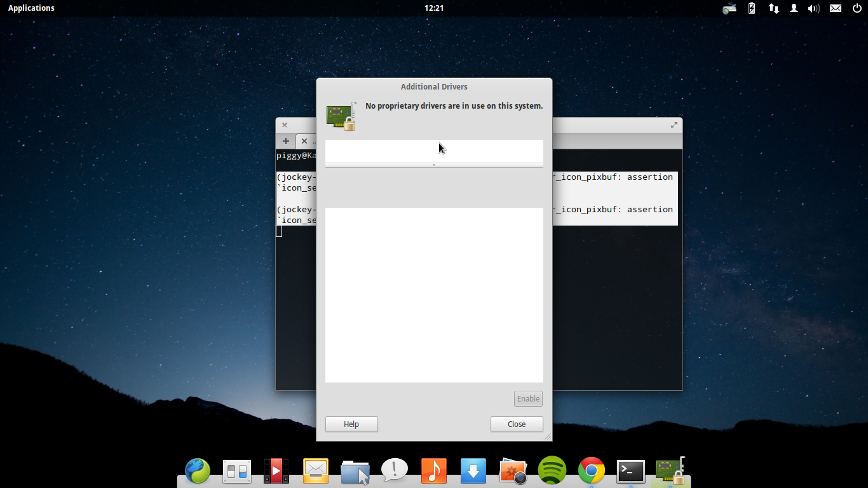Add a new terminal tab with the plus button
Screen dimensions: 868x488
(286, 141)
